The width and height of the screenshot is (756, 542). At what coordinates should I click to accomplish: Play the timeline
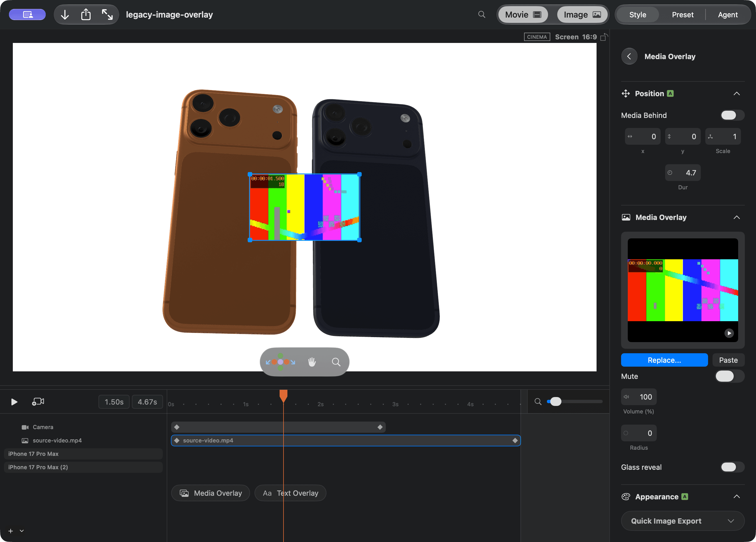tap(14, 402)
